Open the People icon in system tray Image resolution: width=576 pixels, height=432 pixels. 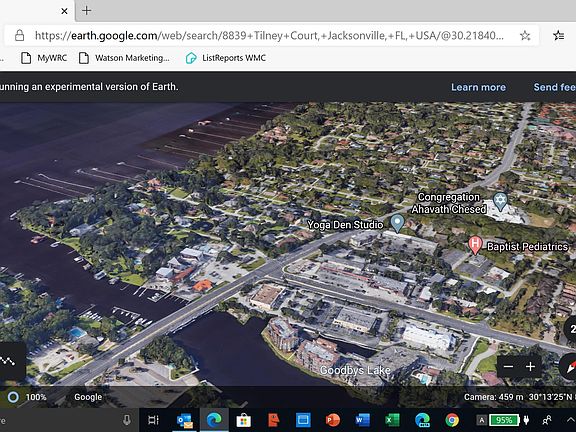pos(547,420)
